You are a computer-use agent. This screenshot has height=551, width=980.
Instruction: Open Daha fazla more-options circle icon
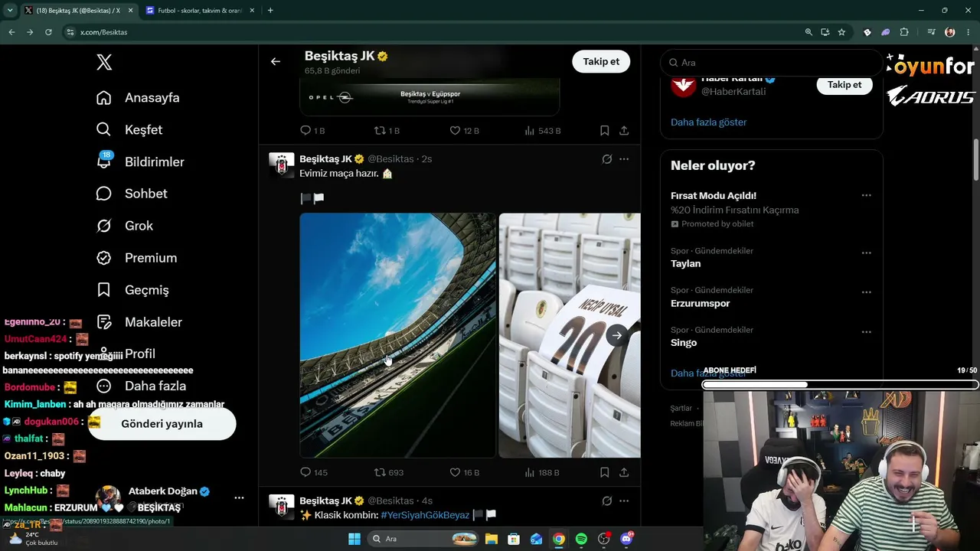coord(104,386)
